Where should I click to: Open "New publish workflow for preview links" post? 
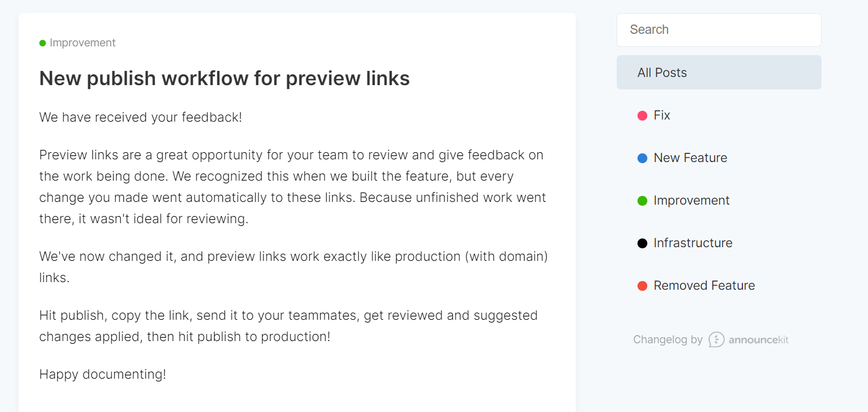coord(224,79)
